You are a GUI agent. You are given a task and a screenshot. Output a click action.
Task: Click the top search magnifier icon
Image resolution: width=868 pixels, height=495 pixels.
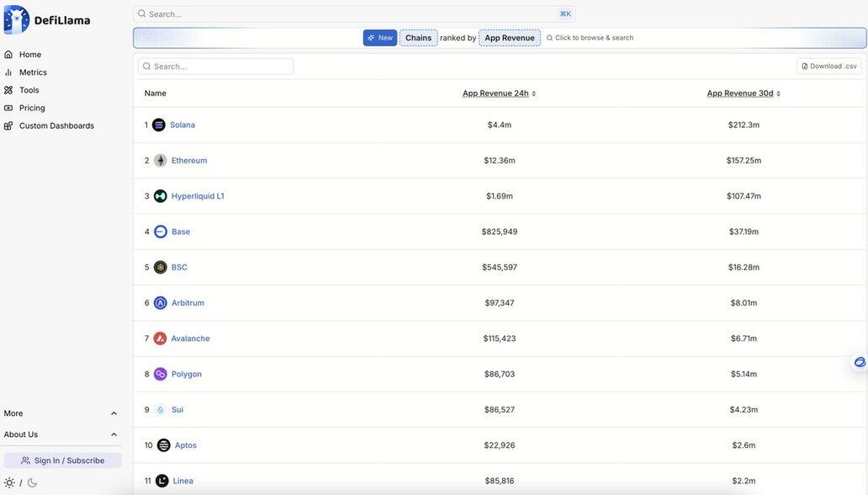141,13
